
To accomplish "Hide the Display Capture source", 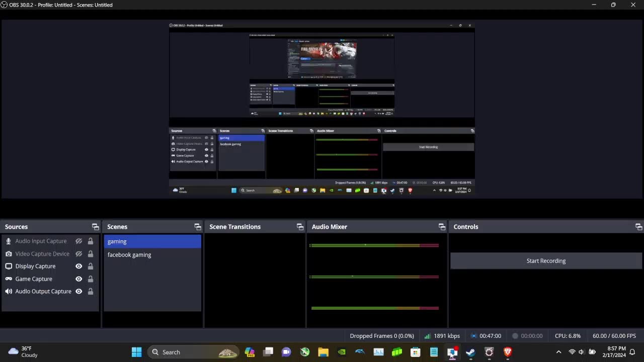I will click(78, 266).
